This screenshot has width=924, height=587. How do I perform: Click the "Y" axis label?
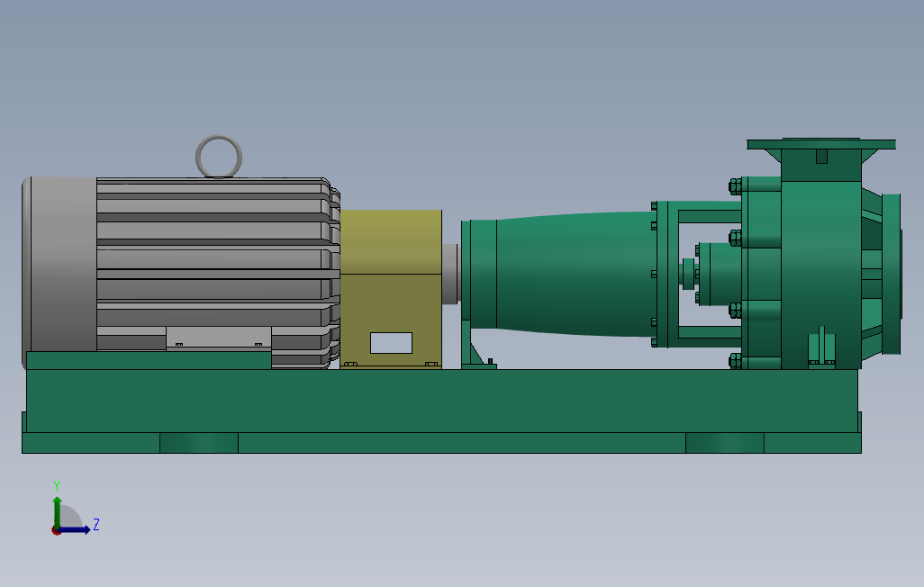click(x=57, y=486)
